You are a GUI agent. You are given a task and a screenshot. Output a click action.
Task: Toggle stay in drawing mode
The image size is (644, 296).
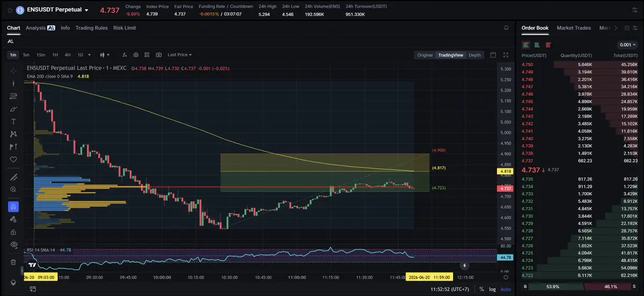13,219
